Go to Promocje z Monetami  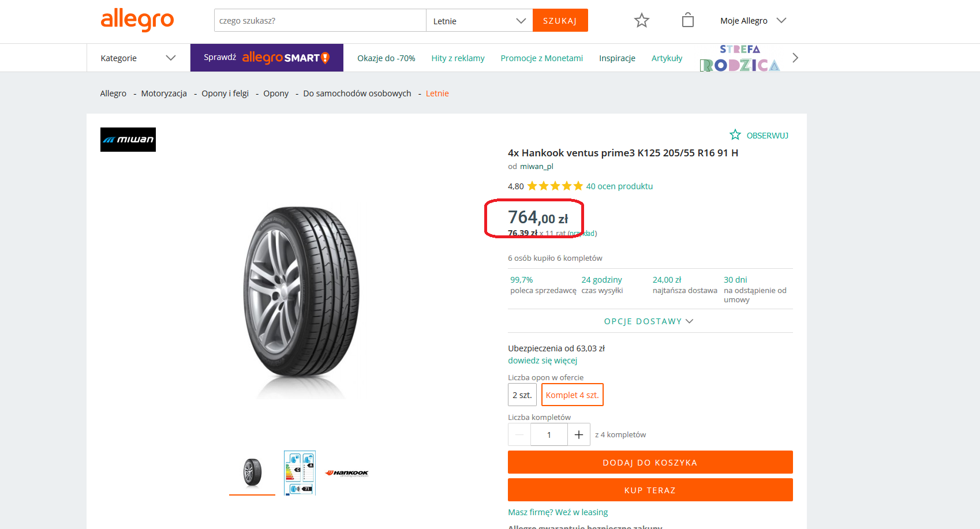[541, 58]
